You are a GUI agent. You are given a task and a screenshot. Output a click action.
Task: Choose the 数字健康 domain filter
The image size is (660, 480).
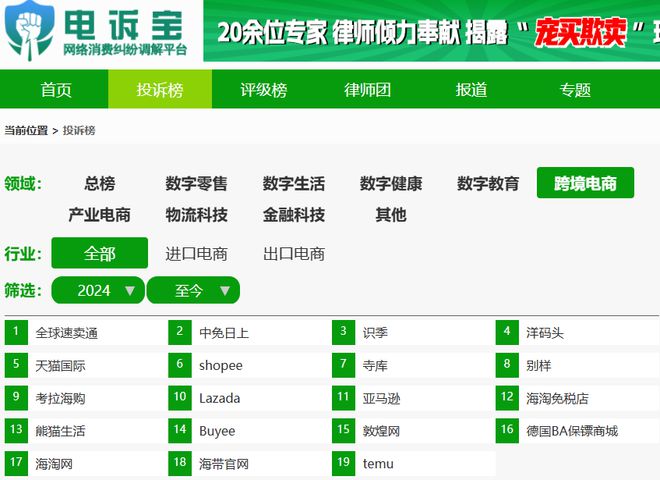(x=391, y=184)
